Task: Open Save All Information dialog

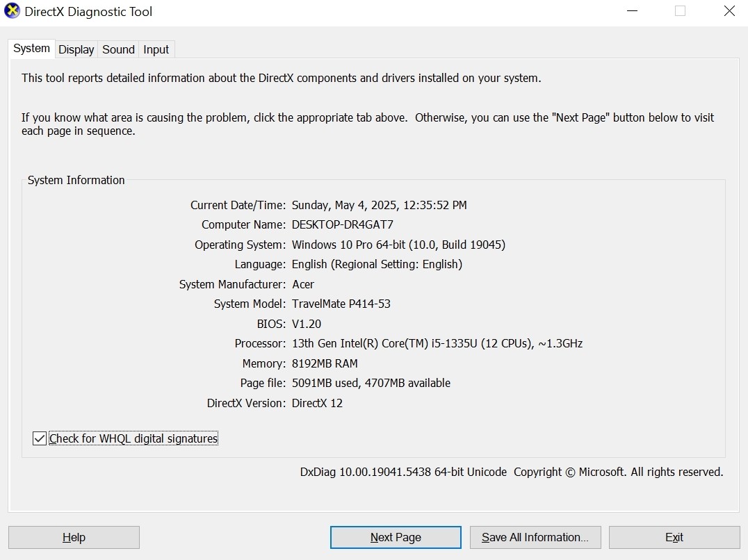Action: click(535, 537)
